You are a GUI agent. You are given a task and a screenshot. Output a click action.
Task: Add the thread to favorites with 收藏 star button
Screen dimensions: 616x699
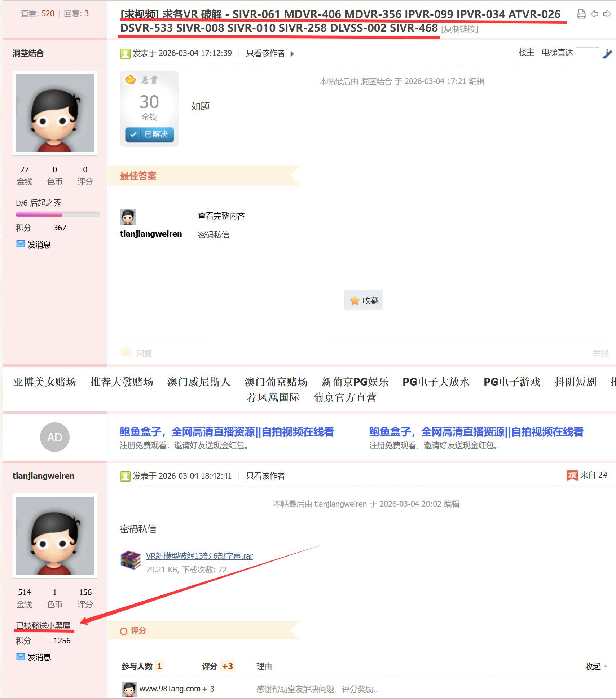364,300
